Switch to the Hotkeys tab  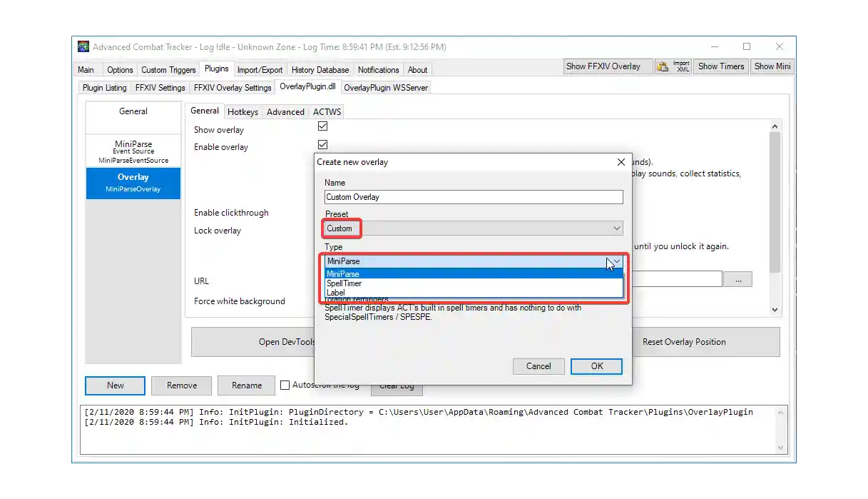[242, 111]
